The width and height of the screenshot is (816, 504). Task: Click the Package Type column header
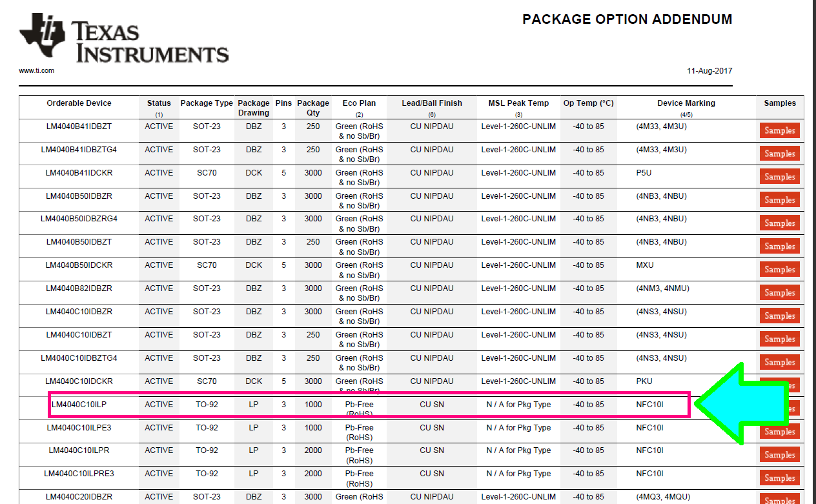tap(207, 103)
